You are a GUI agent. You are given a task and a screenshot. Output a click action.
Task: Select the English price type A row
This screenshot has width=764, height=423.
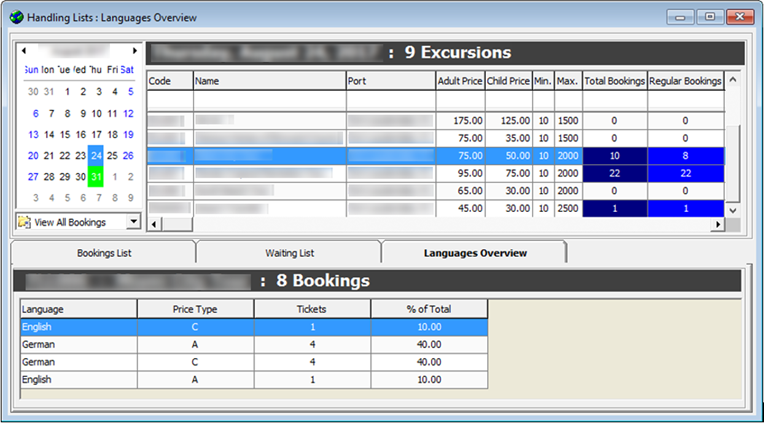click(x=254, y=379)
